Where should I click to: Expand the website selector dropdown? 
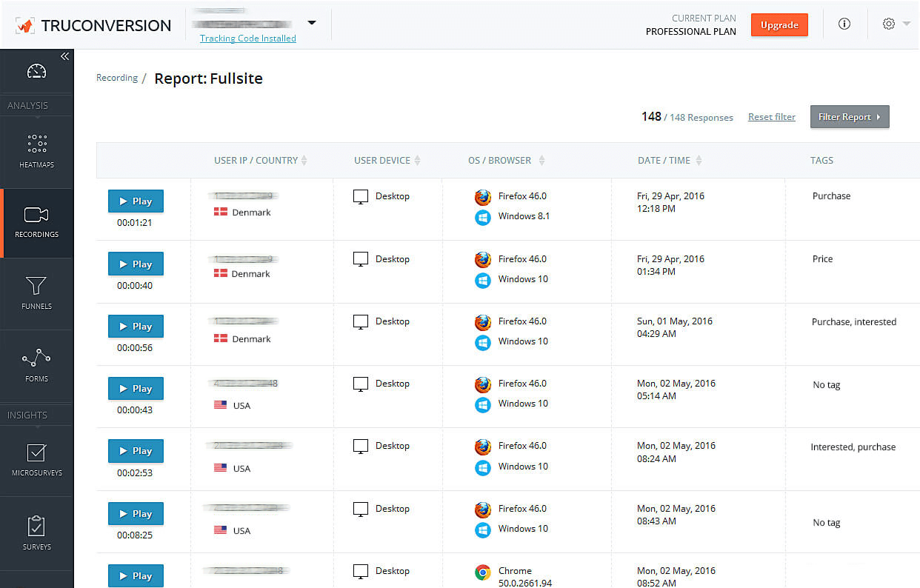(312, 23)
